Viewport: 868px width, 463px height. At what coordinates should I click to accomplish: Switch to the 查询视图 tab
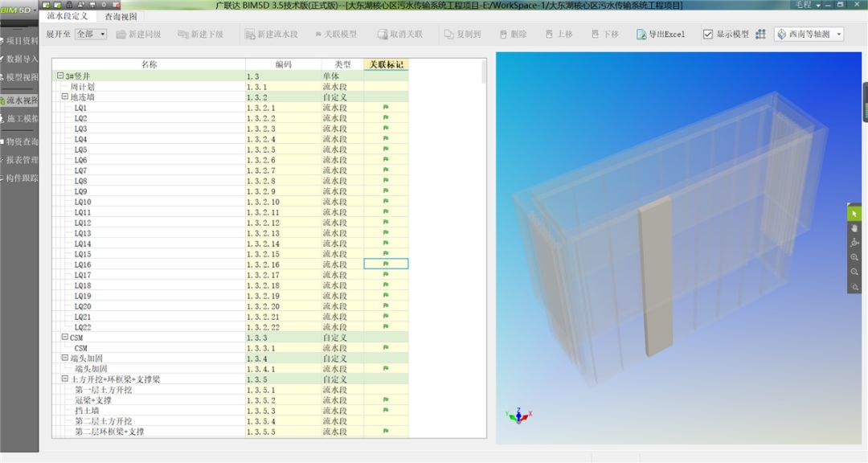tap(121, 16)
